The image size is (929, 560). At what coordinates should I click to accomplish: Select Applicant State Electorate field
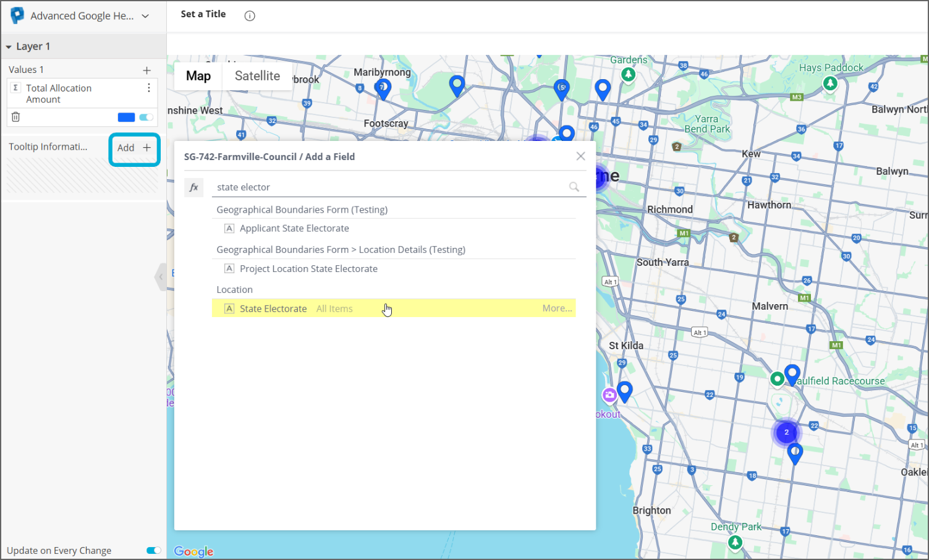click(x=294, y=228)
